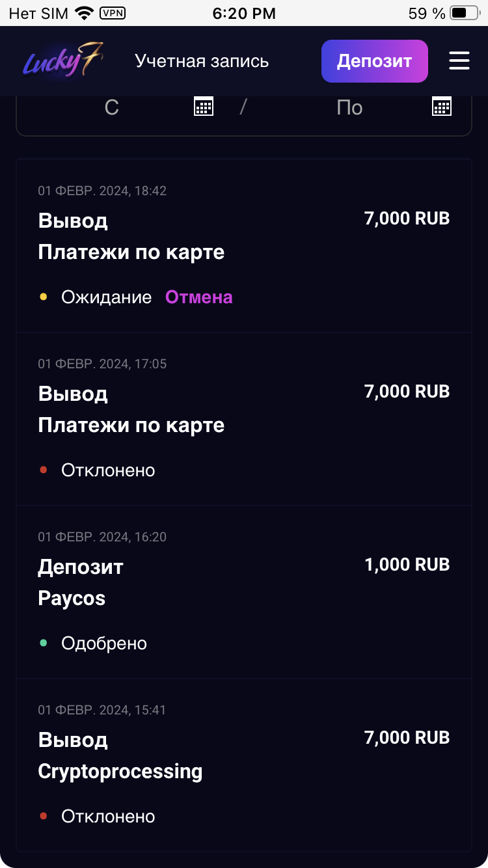
Task: Open the start date calendar icon
Action: point(204,106)
